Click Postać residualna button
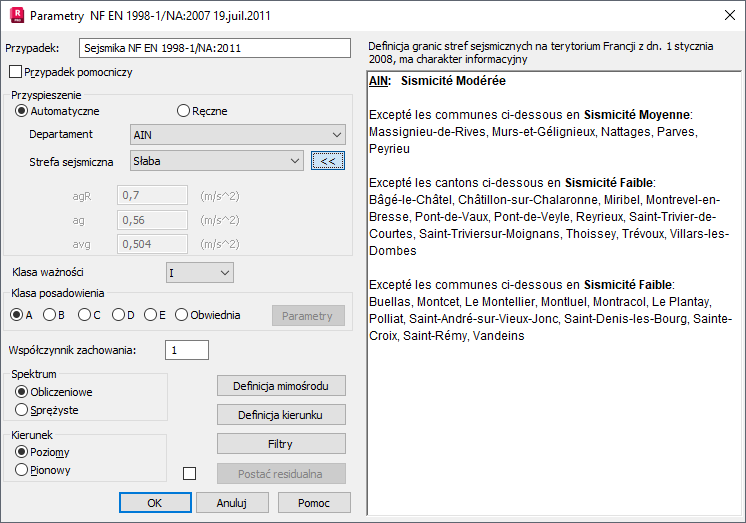 point(281,474)
